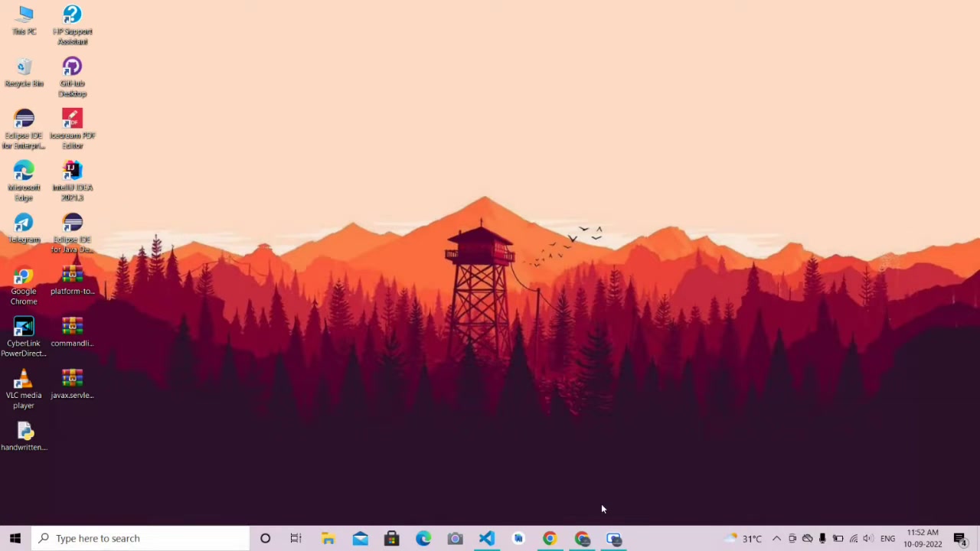Open Microsoft Store from the taskbar
This screenshot has width=980, height=551.
click(391, 538)
